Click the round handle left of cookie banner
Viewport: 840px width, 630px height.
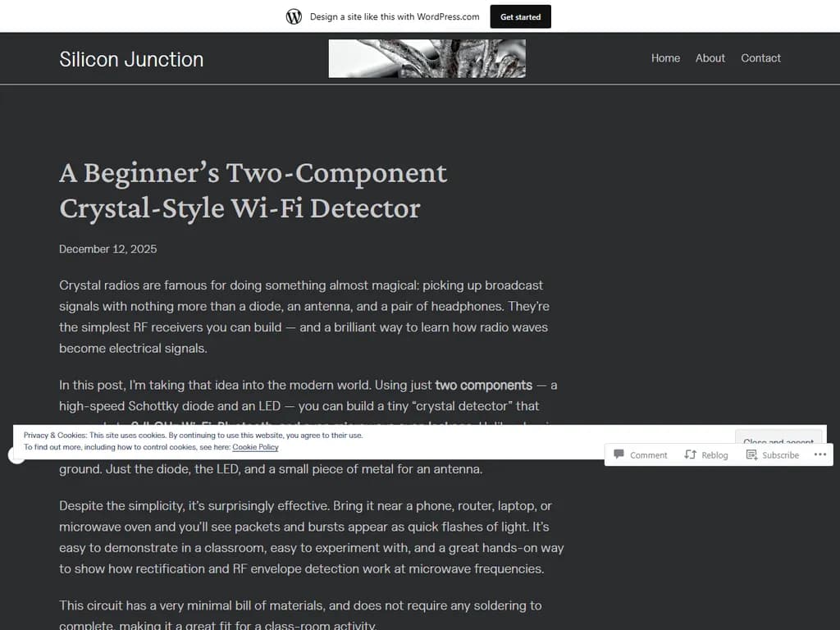point(16,455)
